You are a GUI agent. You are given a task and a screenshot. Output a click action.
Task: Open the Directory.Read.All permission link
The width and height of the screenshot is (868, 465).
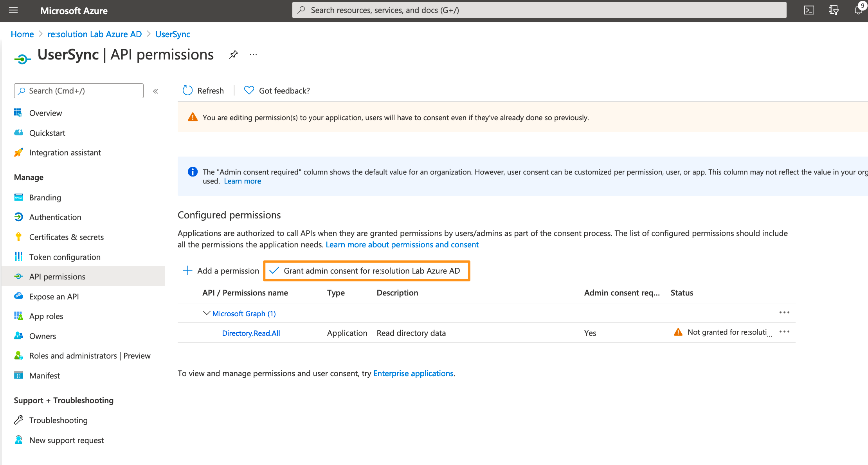click(x=251, y=333)
